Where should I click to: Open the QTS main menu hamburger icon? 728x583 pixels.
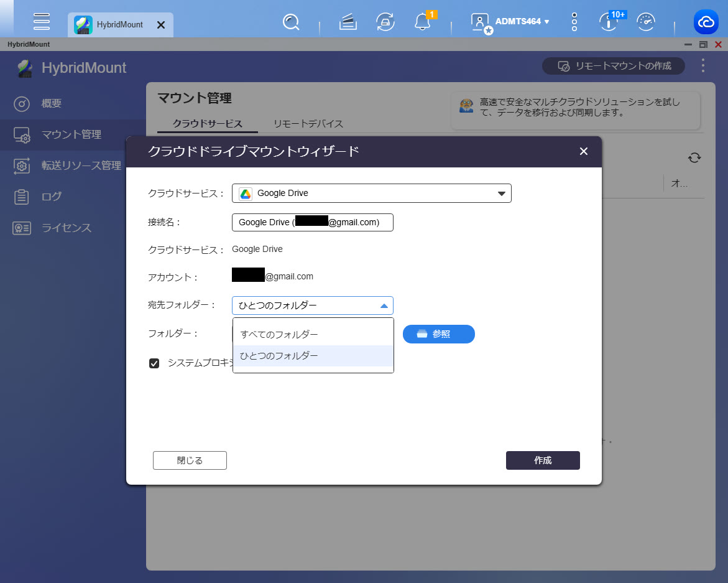click(x=42, y=22)
